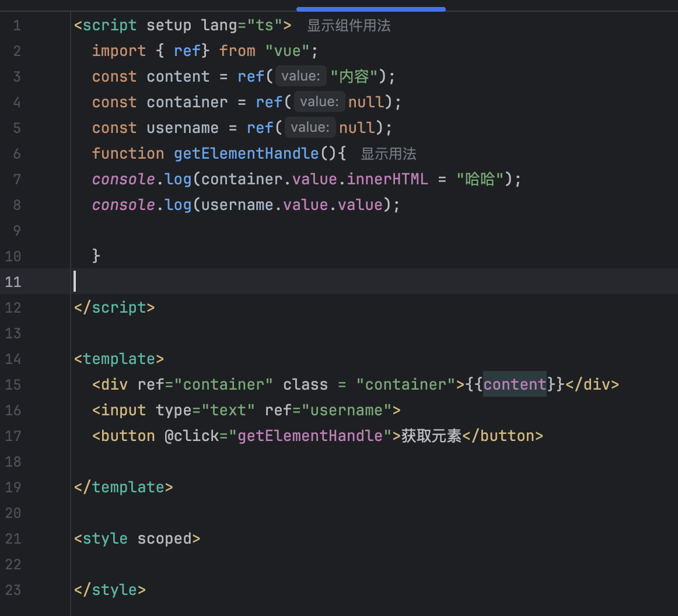
Task: Click line number 11 in the gutter
Action: click(x=13, y=282)
